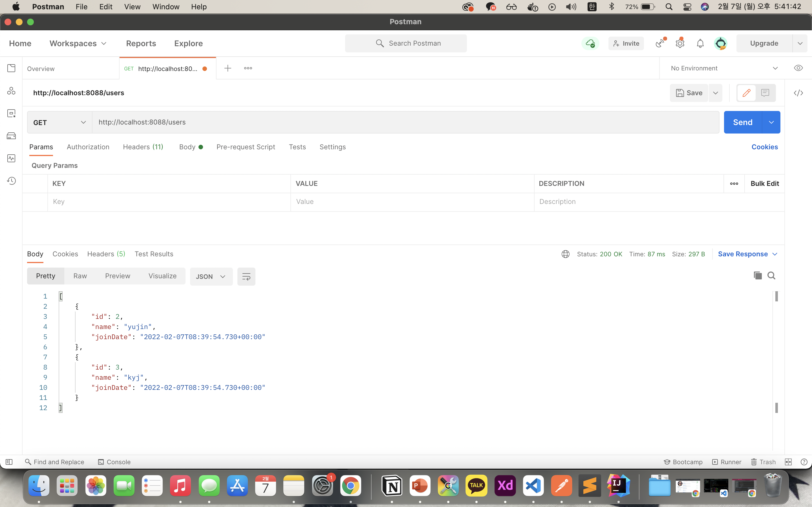Select the Raw response view tab

pos(80,276)
